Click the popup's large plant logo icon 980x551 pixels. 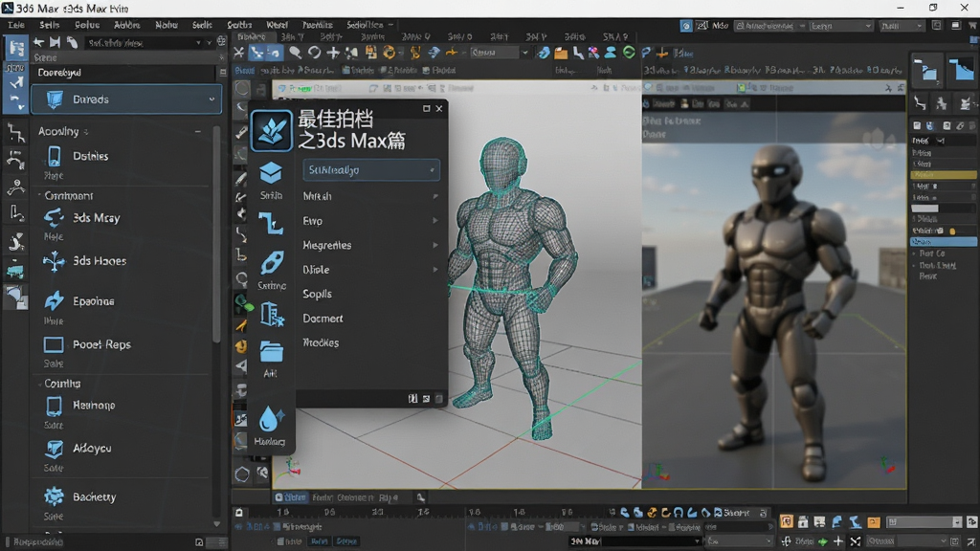point(271,130)
